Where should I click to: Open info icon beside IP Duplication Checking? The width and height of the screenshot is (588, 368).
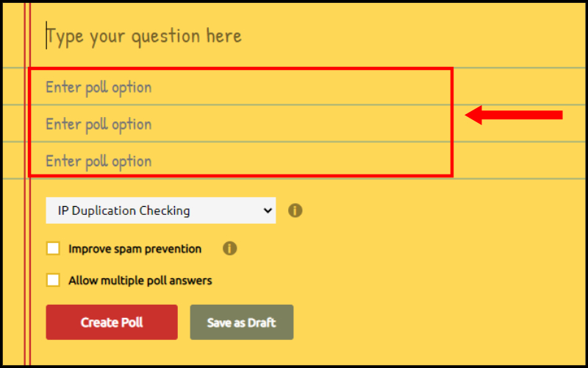(295, 210)
